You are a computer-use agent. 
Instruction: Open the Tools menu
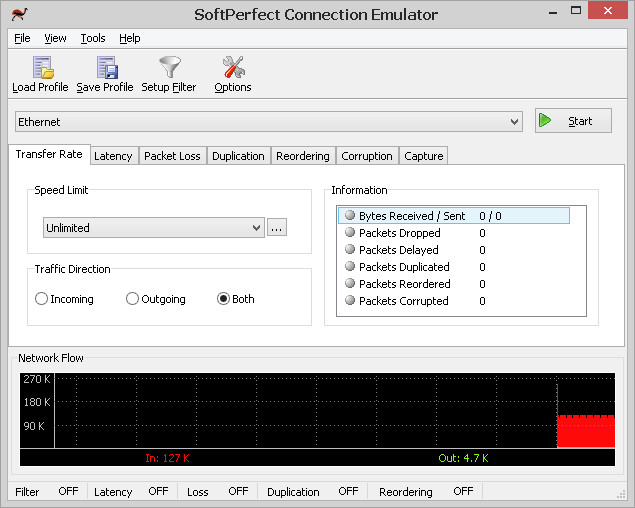[93, 38]
